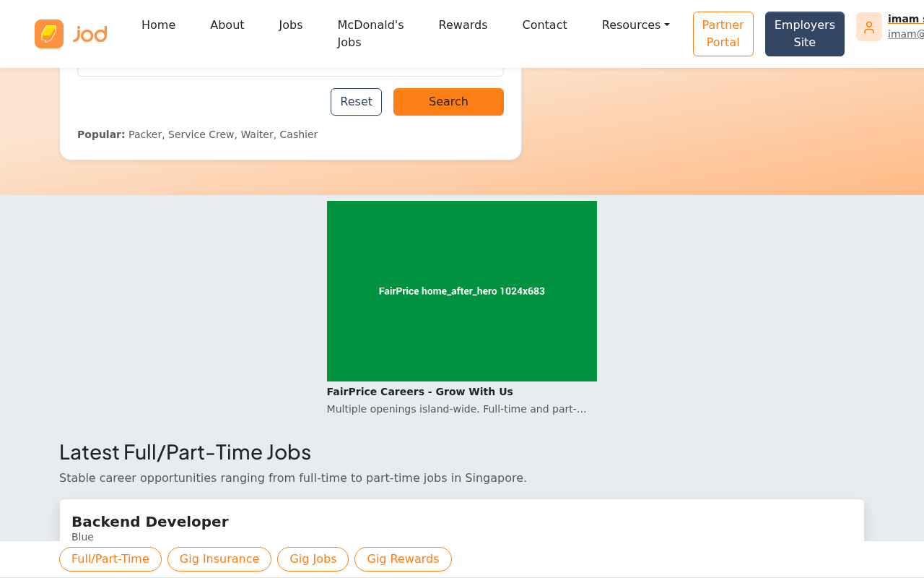
Task: Click the jod logo icon
Action: coord(49,34)
